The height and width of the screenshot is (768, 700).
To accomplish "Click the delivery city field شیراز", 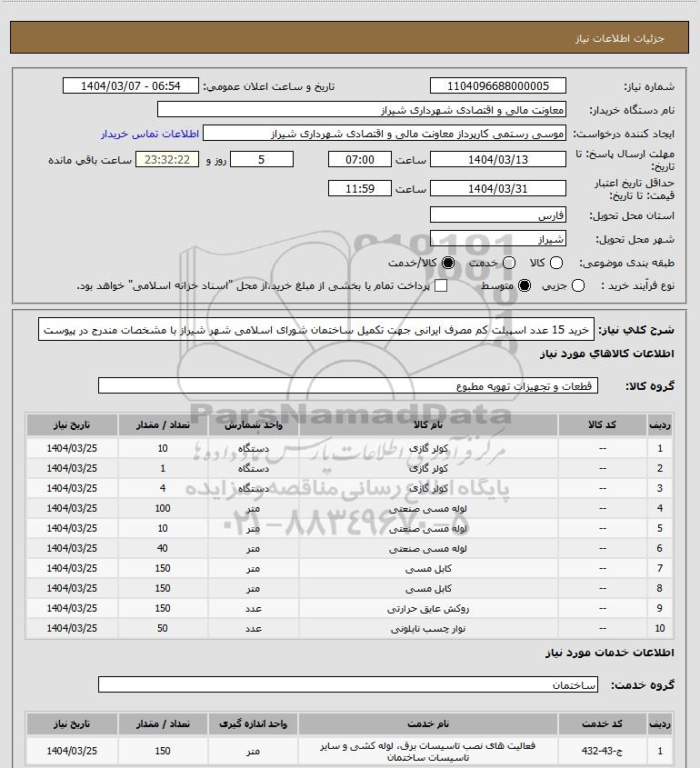I will pyautogui.click(x=497, y=238).
